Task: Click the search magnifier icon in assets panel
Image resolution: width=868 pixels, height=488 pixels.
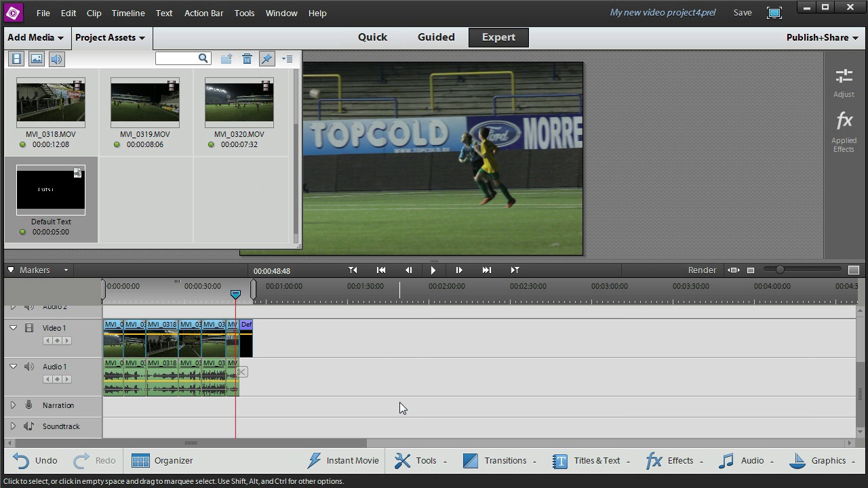Action: (203, 58)
